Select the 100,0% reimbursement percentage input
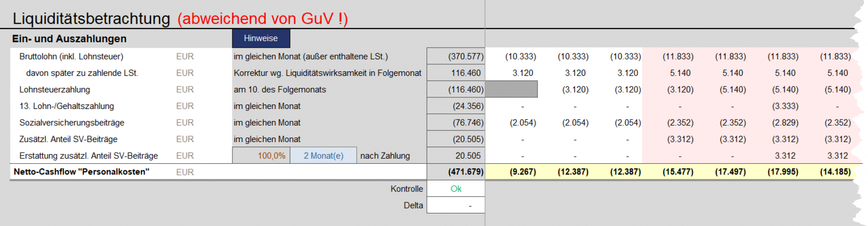Screen dimensions: 868x226 (262, 156)
